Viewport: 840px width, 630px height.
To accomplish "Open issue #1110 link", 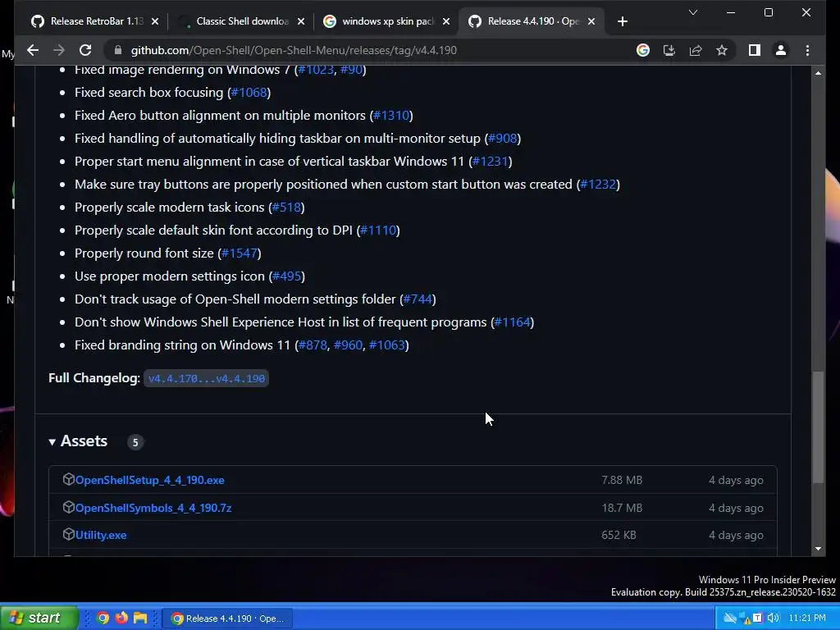I will [378, 231].
